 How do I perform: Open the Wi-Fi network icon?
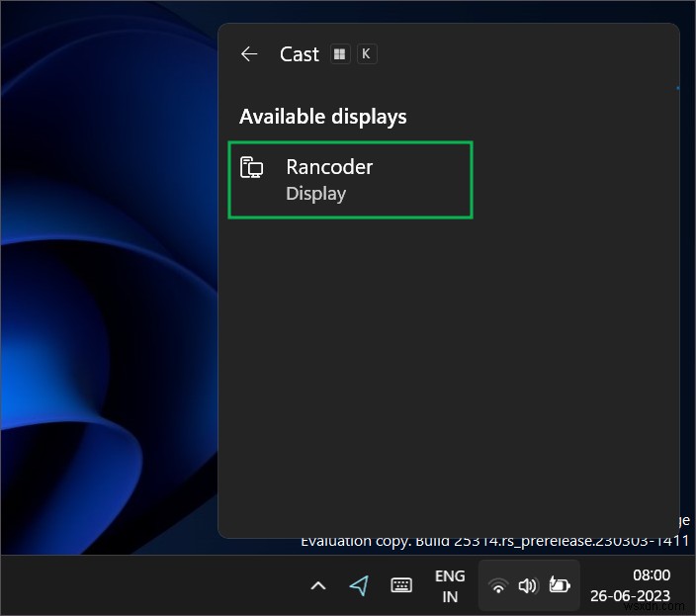(x=498, y=585)
